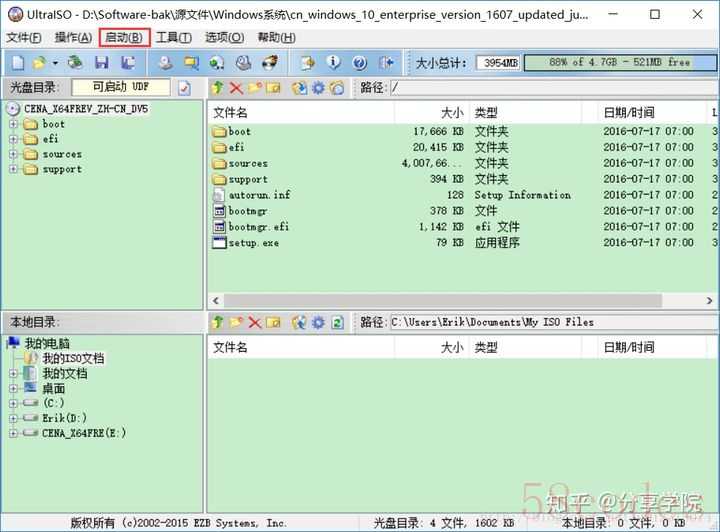
Task: Click the 文件名 header in the local list
Action: click(x=301, y=347)
